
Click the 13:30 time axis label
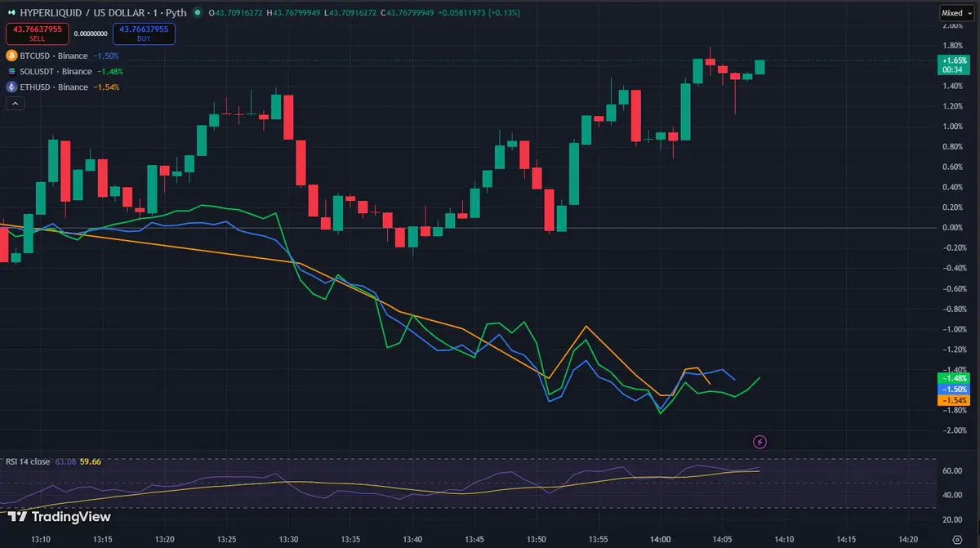click(289, 539)
